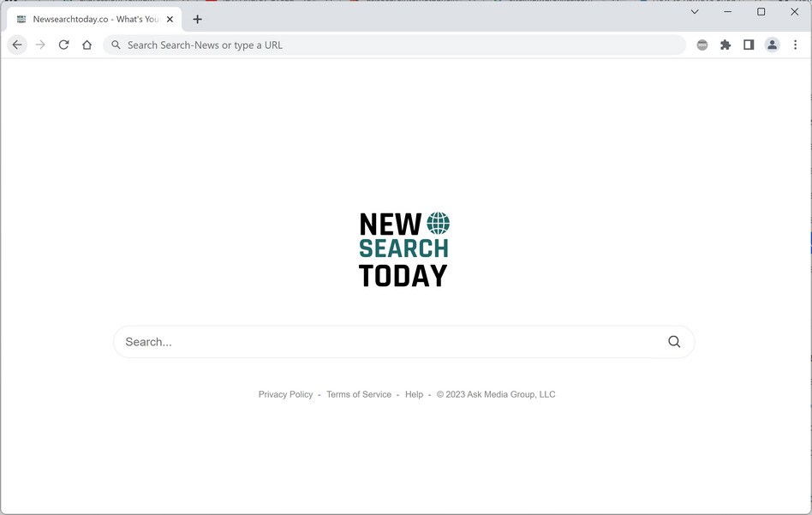The height and width of the screenshot is (515, 812).
Task: Open a new tab with the plus button
Action: coord(197,19)
